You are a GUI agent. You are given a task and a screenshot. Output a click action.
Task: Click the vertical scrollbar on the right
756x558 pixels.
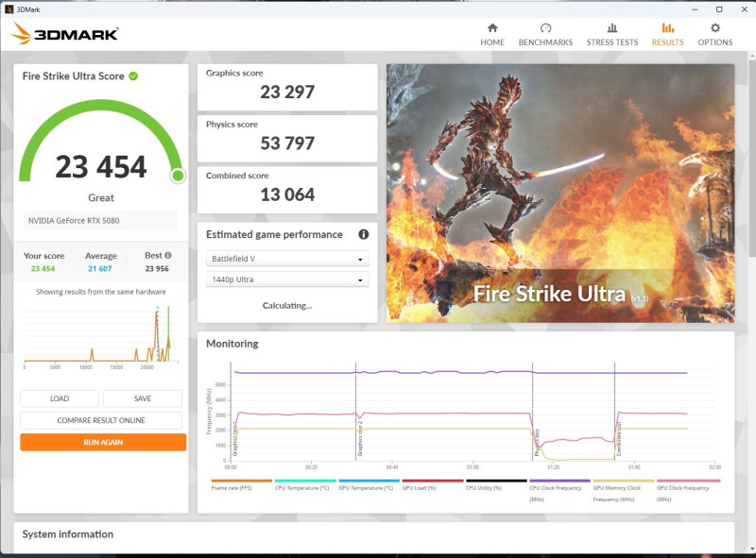pyautogui.click(x=752, y=159)
